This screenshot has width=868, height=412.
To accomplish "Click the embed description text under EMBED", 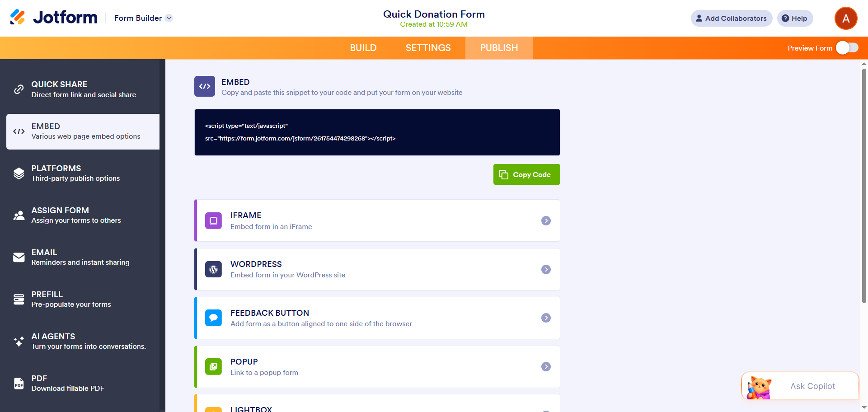I will [x=342, y=93].
